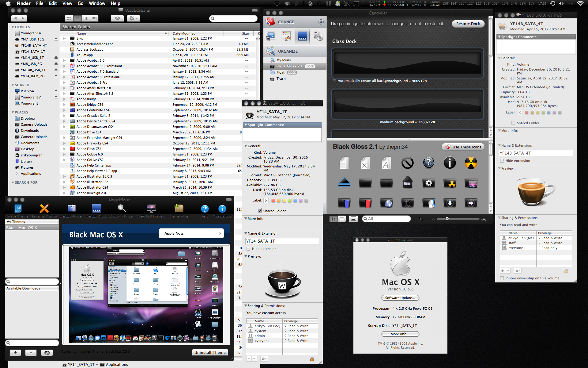Screen dimensions: 588x368
Task: Switch Finder to icon view
Action: click(x=69, y=18)
